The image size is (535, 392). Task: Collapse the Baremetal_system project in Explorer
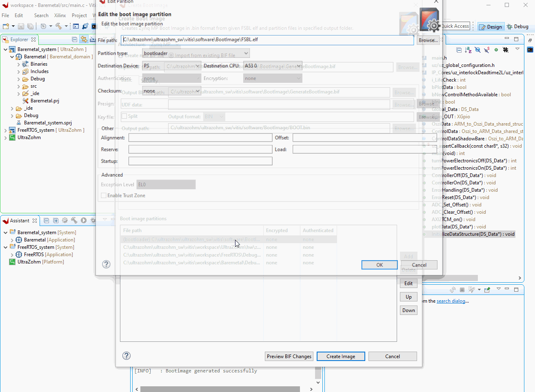(5, 49)
